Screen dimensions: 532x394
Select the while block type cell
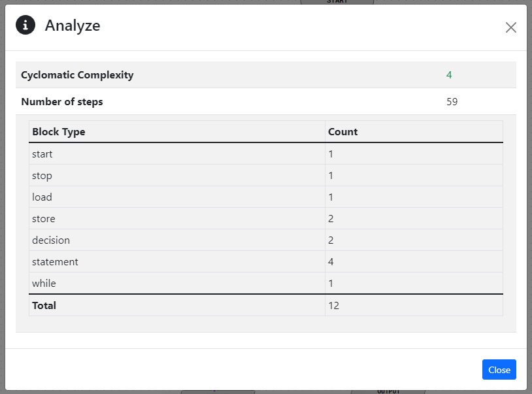(x=176, y=283)
